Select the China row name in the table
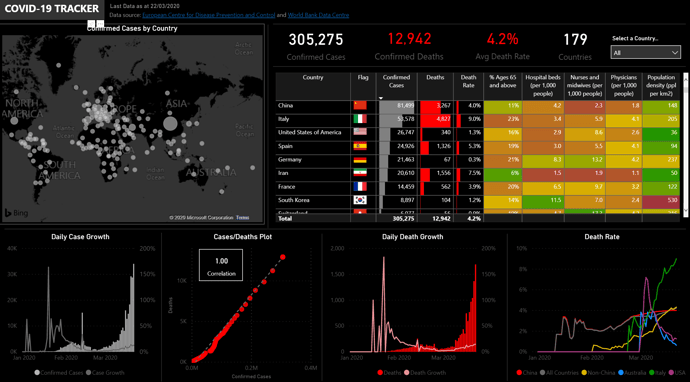The width and height of the screenshot is (690, 382). [285, 106]
